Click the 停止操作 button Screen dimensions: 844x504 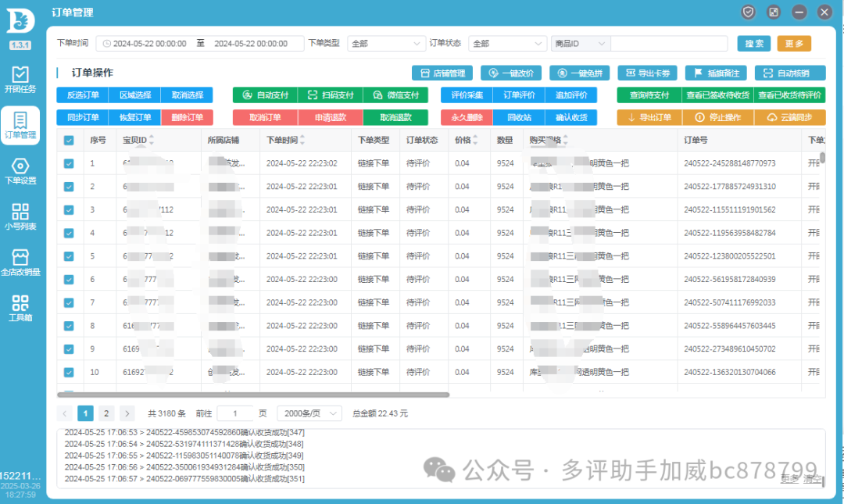718,117
